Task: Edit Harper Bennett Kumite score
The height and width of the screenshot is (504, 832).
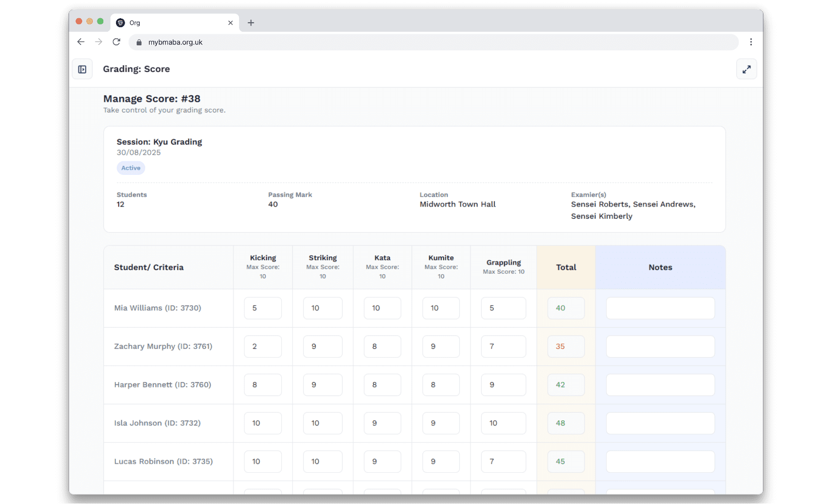Action: coord(441,385)
